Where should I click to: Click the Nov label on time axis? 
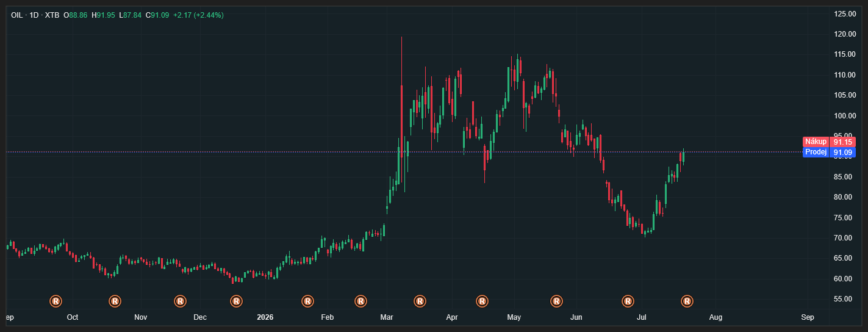click(141, 317)
